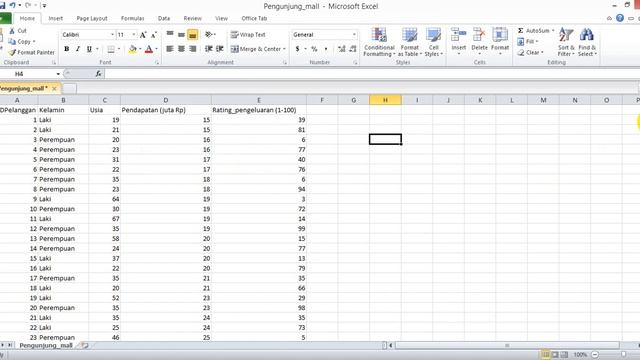
Task: Open the Fill Color dropdown arrow
Action: [140, 49]
